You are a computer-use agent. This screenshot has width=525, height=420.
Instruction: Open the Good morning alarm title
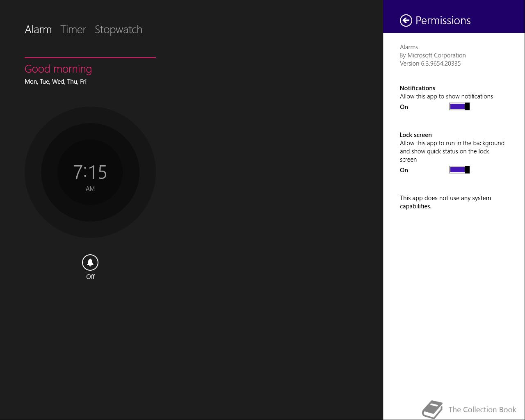click(58, 69)
